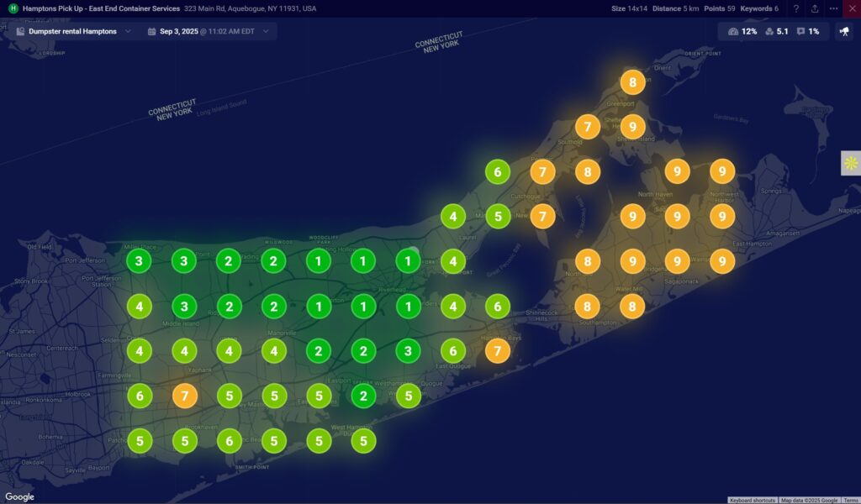The width and height of the screenshot is (861, 504).
Task: Open the Keyboard shortcuts link
Action: [753, 500]
